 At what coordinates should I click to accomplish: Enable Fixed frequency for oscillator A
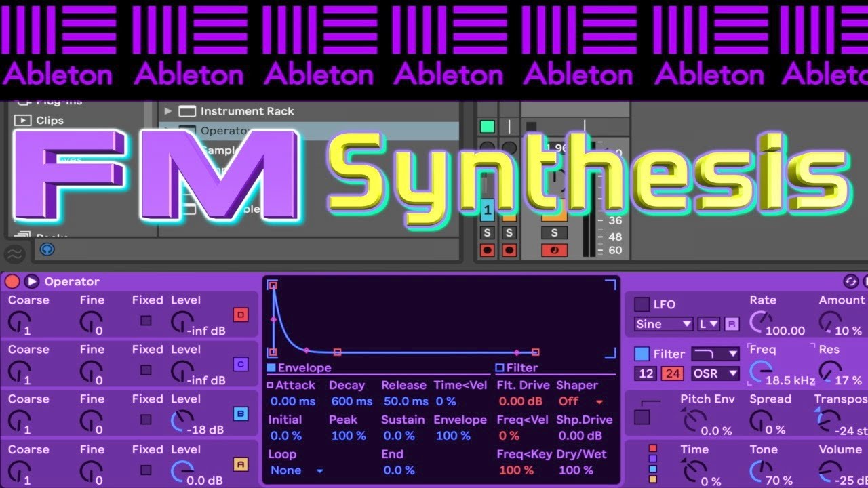click(146, 470)
